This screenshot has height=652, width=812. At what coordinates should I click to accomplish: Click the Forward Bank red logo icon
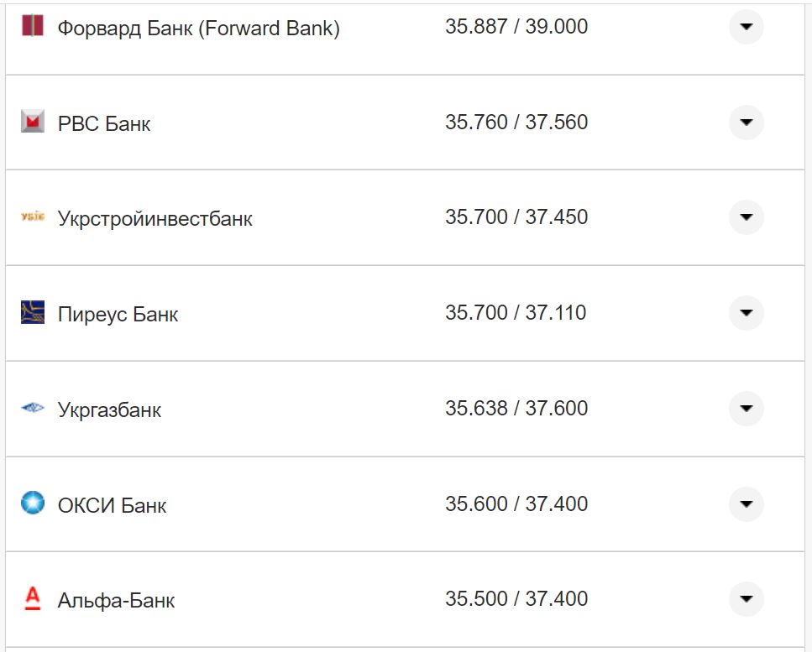point(32,26)
